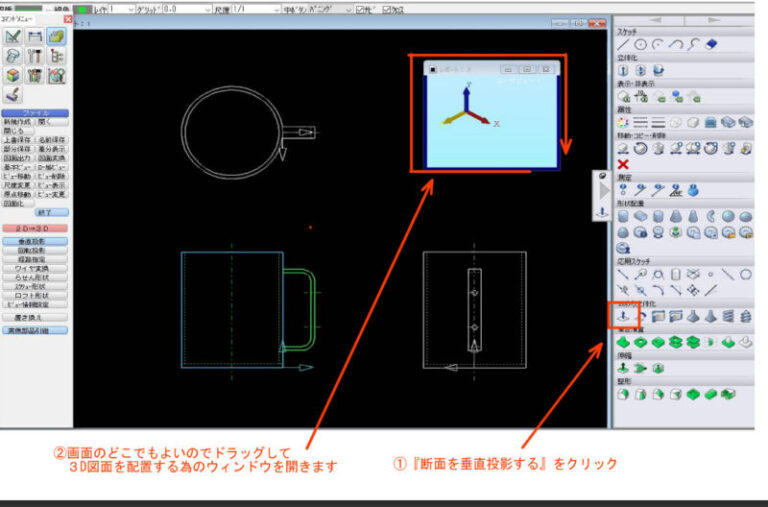This screenshot has width=768, height=507.
Task: Select ワイヤ変換 in the 2D→3D menu
Action: (x=35, y=268)
